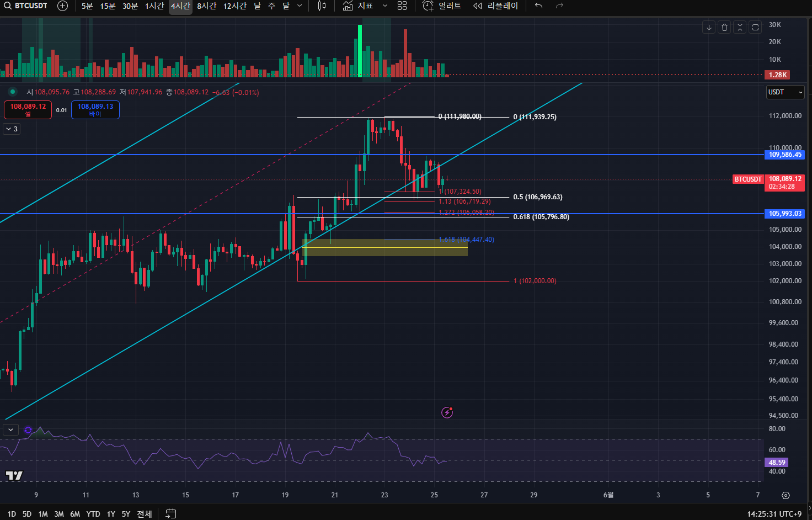812x520 pixels.
Task: Click the red 셀 sell button
Action: pos(28,110)
